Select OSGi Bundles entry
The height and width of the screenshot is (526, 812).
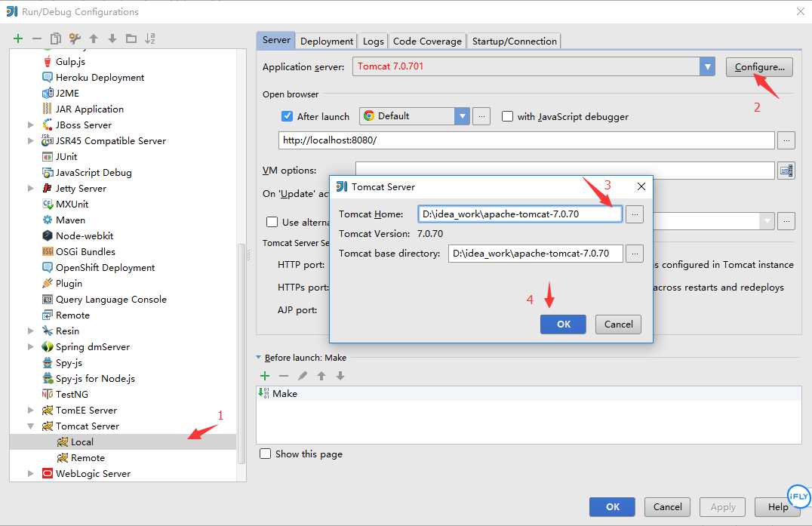coord(85,251)
